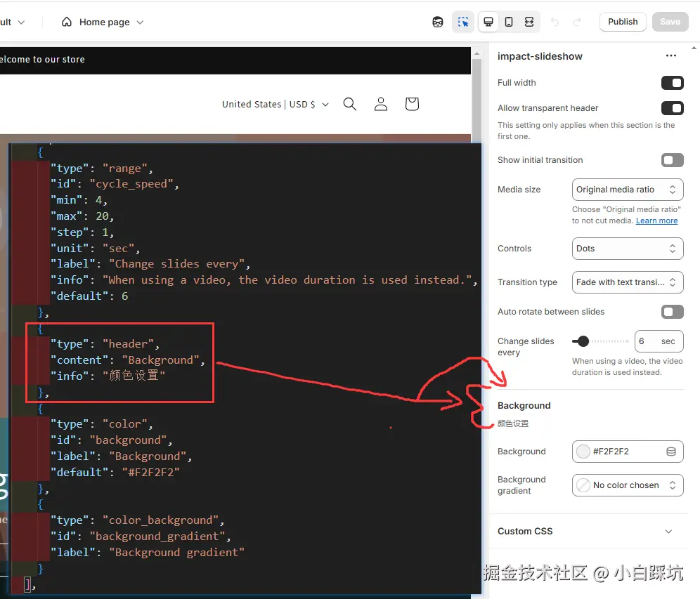Click the Background header label
The width and height of the screenshot is (700, 599).
click(524, 406)
